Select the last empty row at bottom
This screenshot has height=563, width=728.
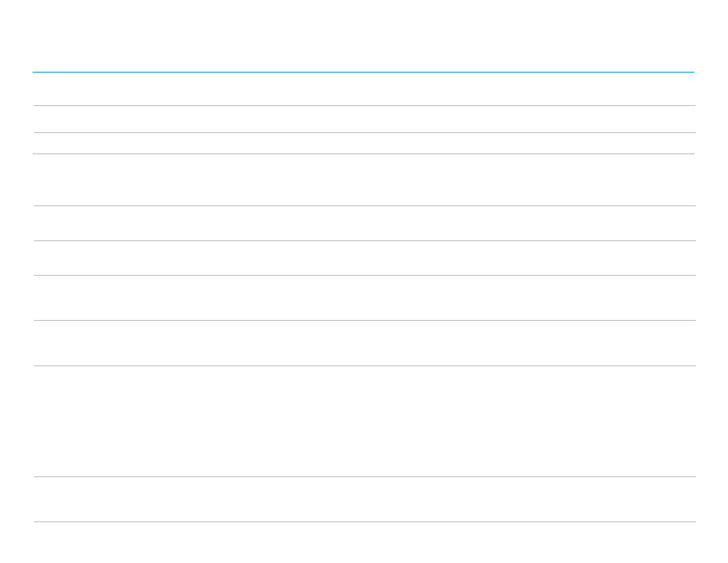[363, 499]
